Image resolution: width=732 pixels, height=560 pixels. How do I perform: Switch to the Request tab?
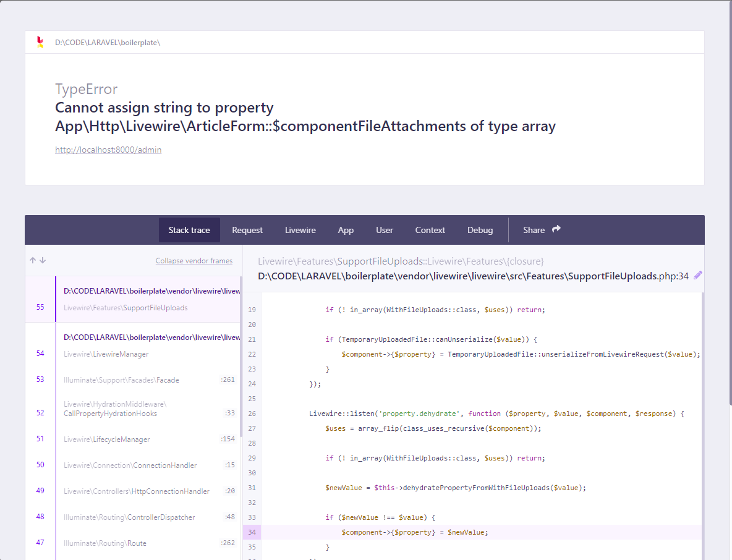pos(247,230)
